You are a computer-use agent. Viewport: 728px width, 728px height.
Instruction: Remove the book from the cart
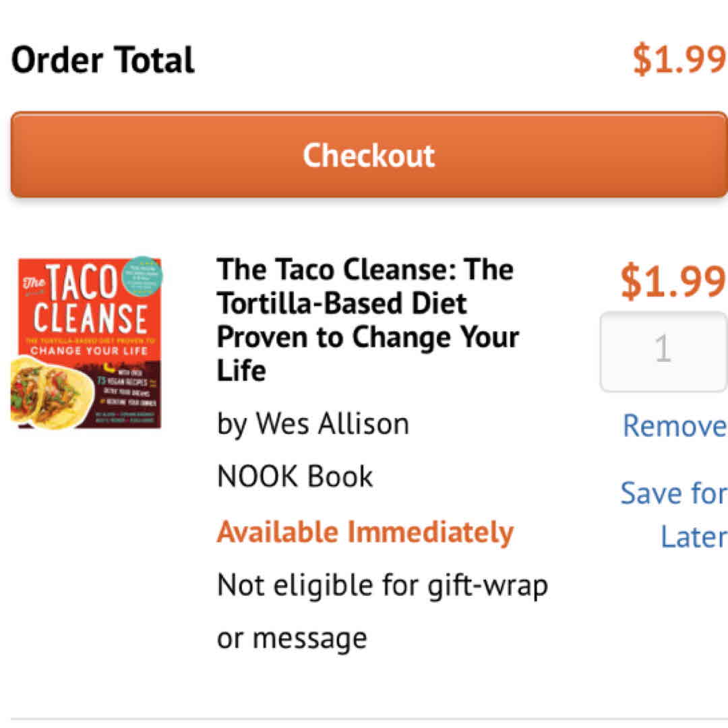[x=673, y=426]
